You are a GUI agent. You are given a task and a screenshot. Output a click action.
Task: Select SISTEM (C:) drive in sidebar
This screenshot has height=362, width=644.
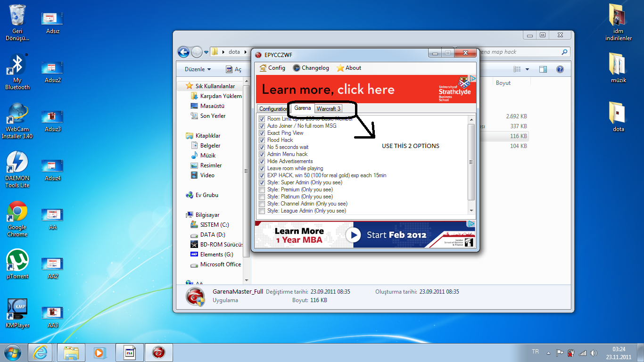pyautogui.click(x=209, y=225)
